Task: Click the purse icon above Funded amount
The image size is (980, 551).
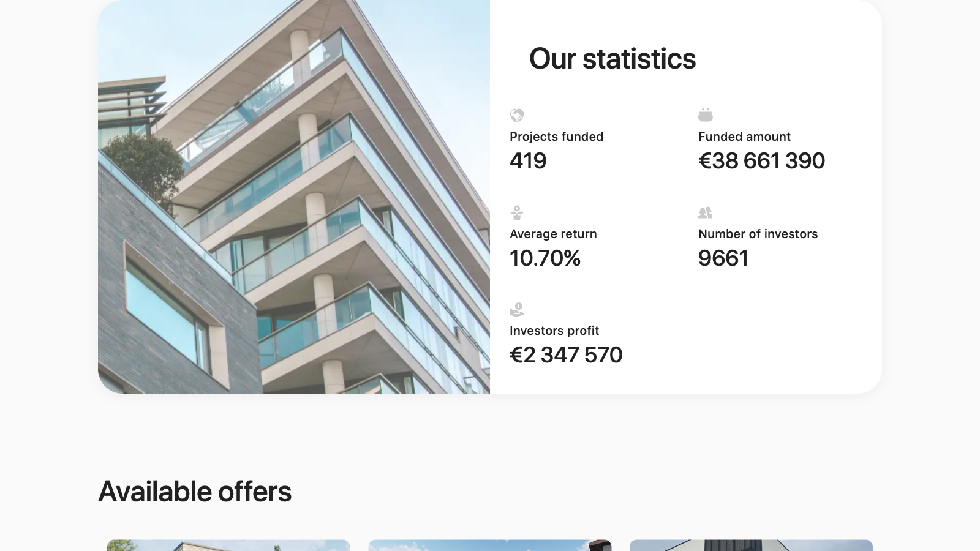Action: (x=705, y=114)
